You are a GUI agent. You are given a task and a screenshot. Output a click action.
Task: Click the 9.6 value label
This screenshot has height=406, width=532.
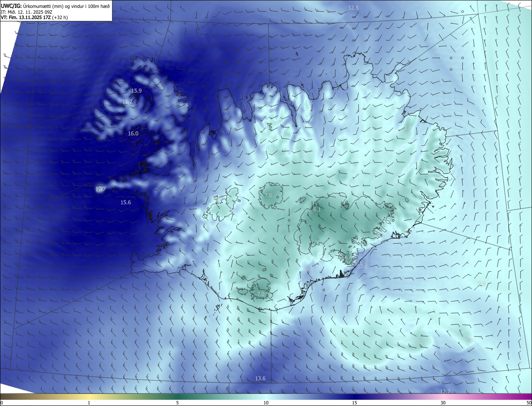[x=482, y=284]
